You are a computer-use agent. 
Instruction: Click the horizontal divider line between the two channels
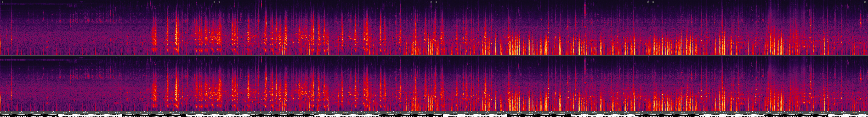tap(434, 56)
